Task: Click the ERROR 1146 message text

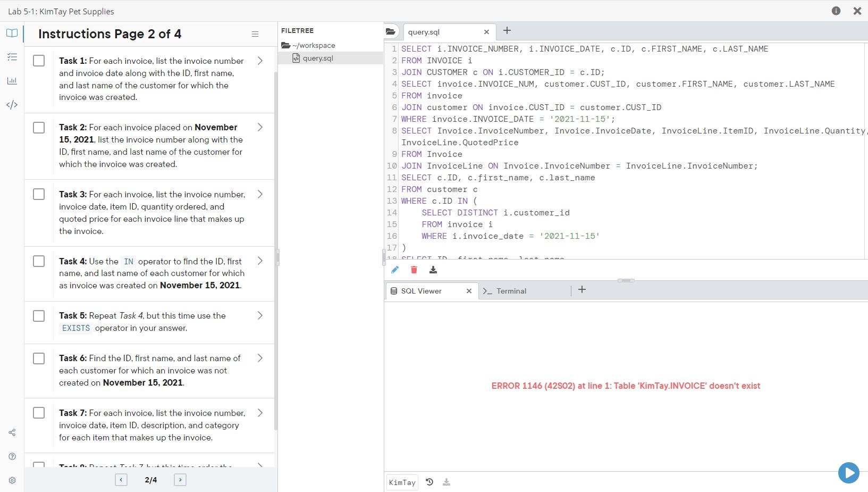Action: coord(626,386)
